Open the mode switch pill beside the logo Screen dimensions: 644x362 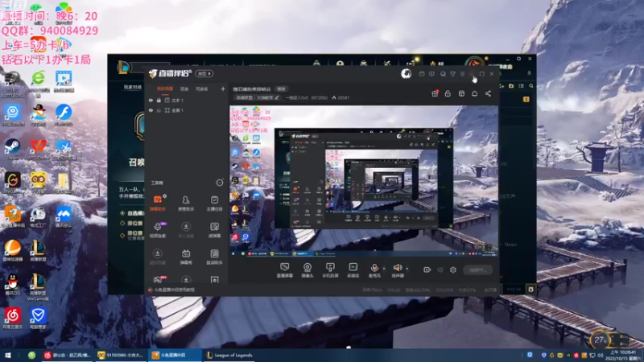point(204,73)
